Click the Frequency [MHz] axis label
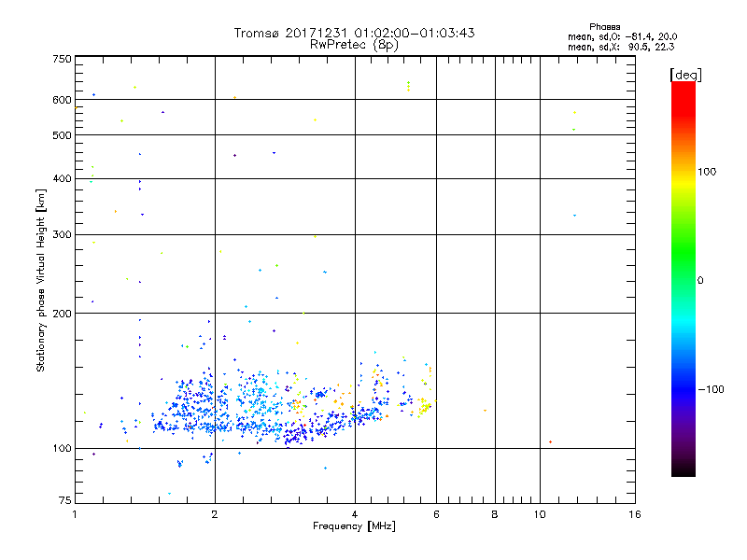747x560 pixels. coord(354,526)
